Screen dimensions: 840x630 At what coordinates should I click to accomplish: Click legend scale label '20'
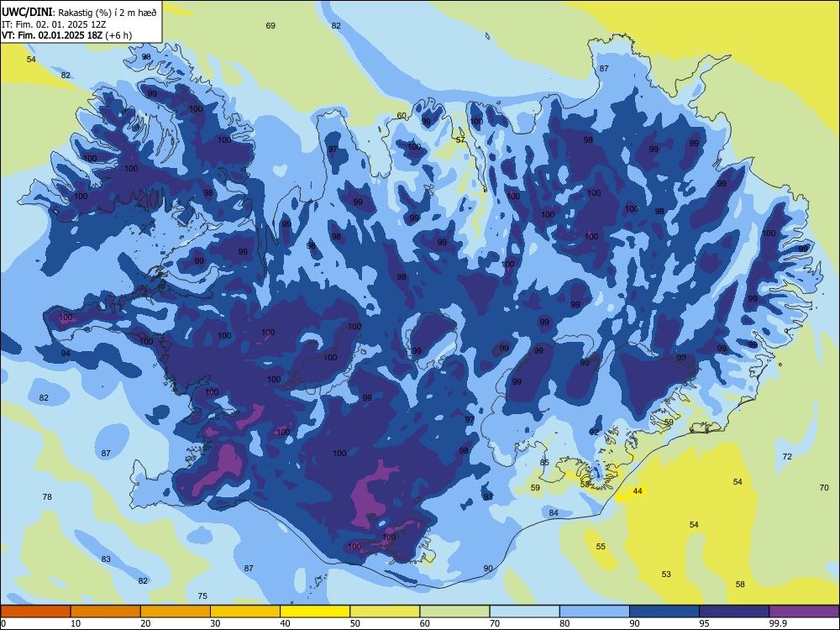pyautogui.click(x=145, y=623)
